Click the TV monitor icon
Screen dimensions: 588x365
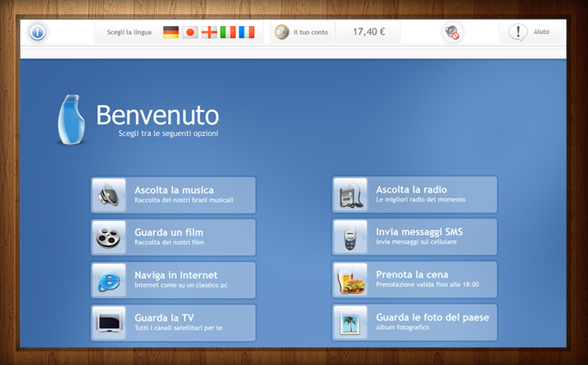(109, 323)
